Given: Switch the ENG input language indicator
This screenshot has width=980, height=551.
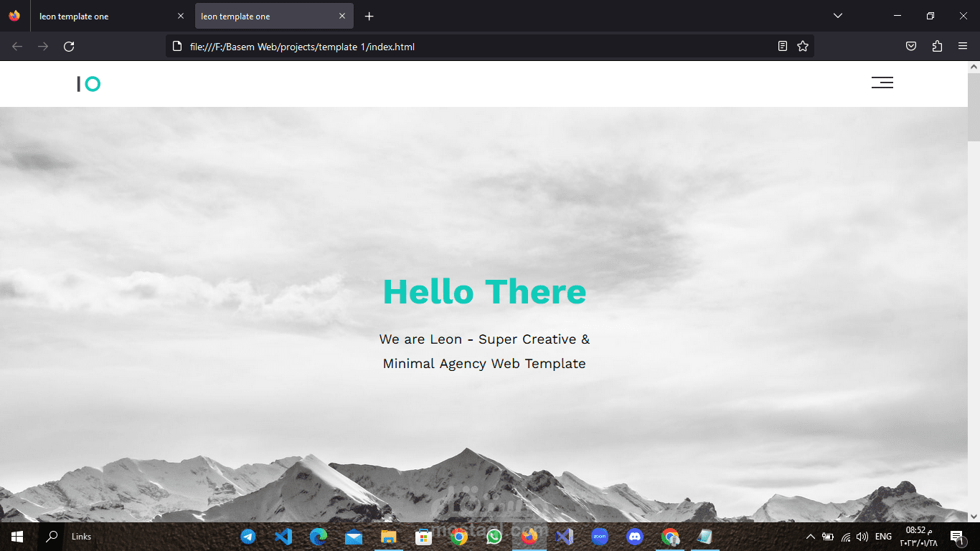Looking at the screenshot, I should tap(884, 537).
